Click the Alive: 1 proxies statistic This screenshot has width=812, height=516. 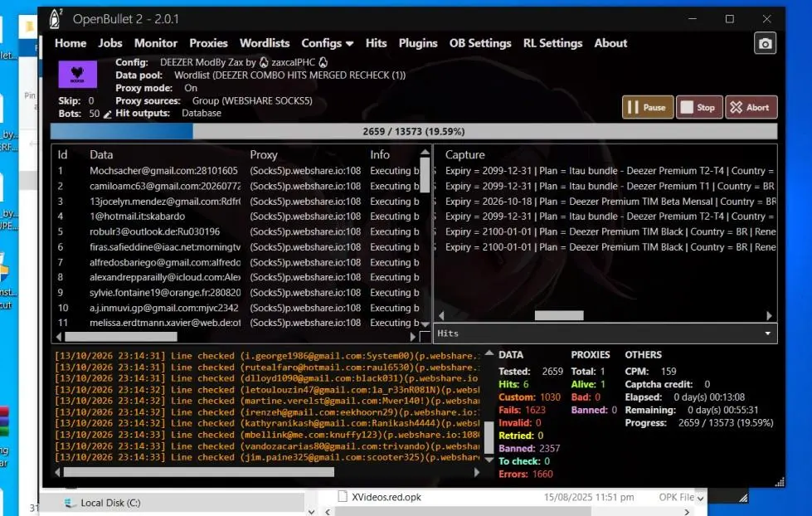(x=588, y=384)
